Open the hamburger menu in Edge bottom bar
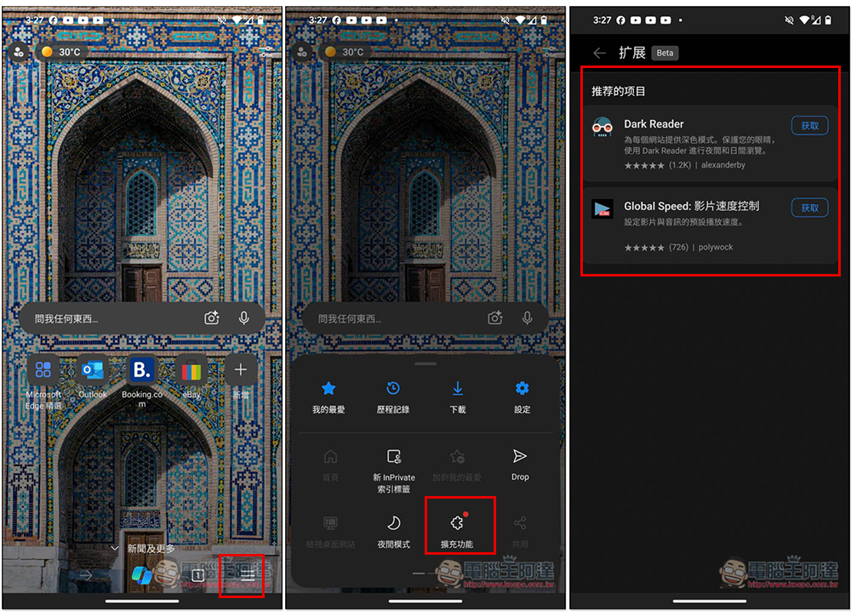851x616 pixels. pos(248,575)
